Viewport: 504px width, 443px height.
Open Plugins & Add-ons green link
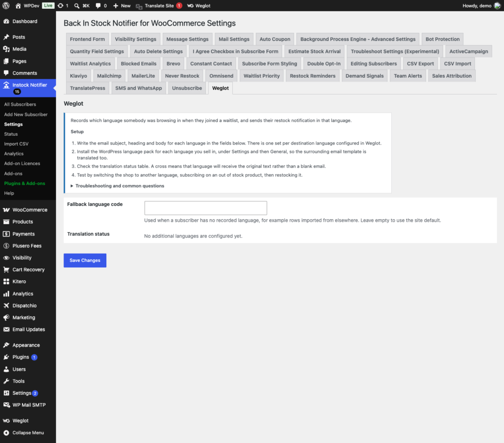coord(25,183)
